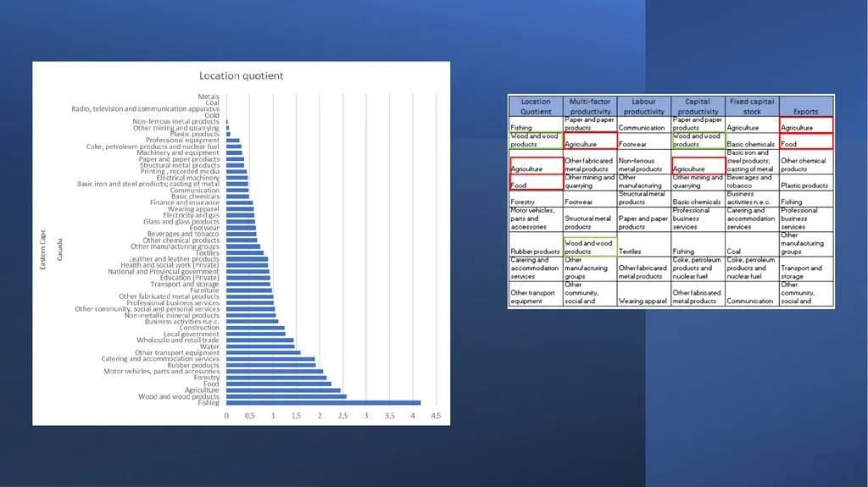
Task: Select the "Multi-factor productivity" column header
Action: [x=590, y=106]
